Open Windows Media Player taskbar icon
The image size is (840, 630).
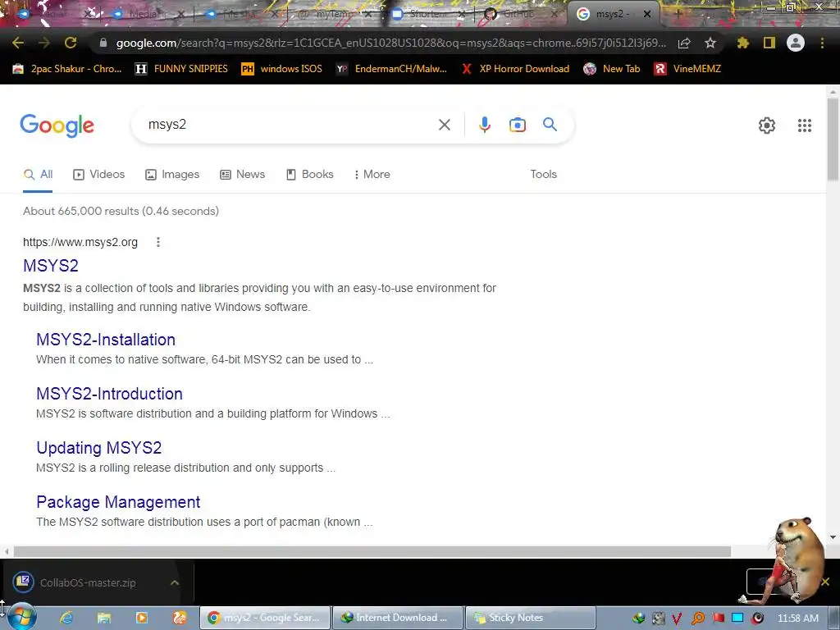142,618
